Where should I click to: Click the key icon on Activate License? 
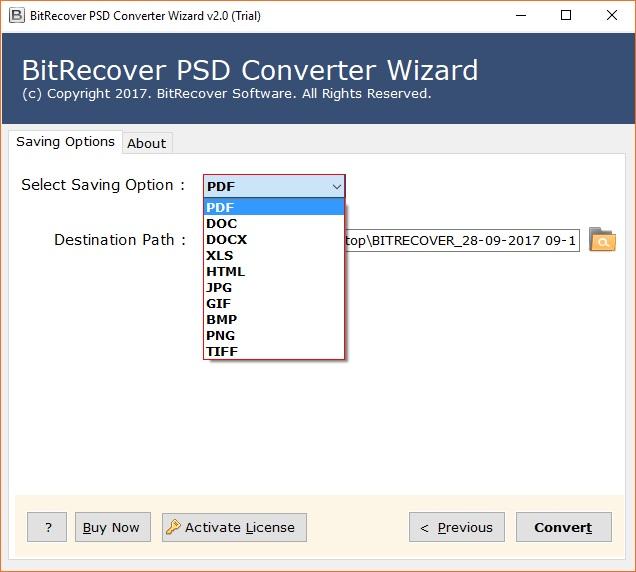click(173, 527)
